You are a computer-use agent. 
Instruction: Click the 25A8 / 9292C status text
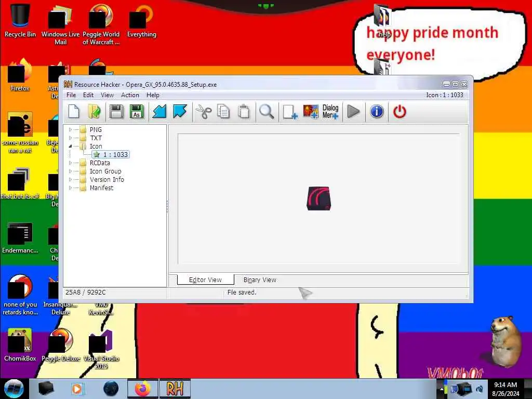tap(86, 292)
